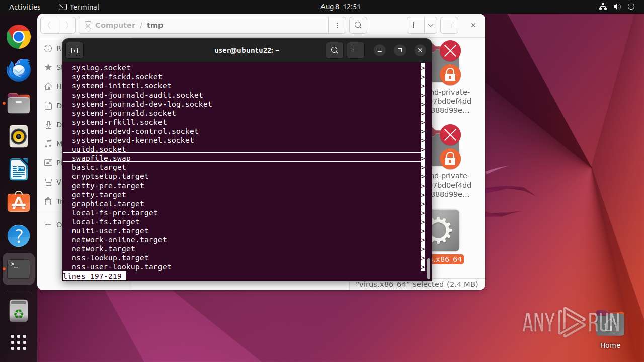The width and height of the screenshot is (644, 362).
Task: Click Computer in Files path bar
Action: [x=115, y=25]
